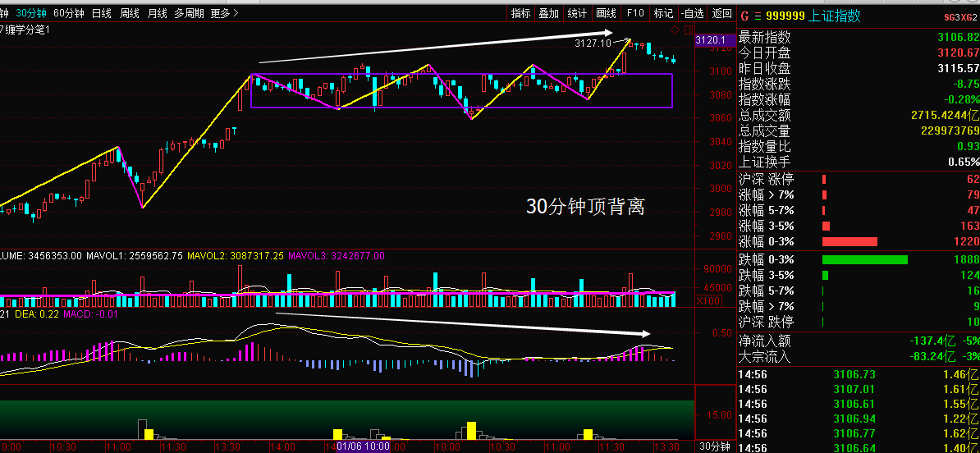Click the 净流入额 value -137.4亿
The image size is (980, 453).
pyautogui.click(x=932, y=341)
